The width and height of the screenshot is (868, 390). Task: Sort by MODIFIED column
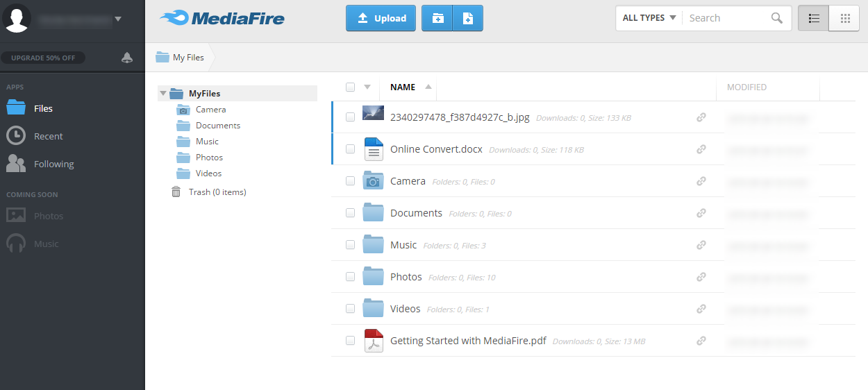tap(746, 87)
